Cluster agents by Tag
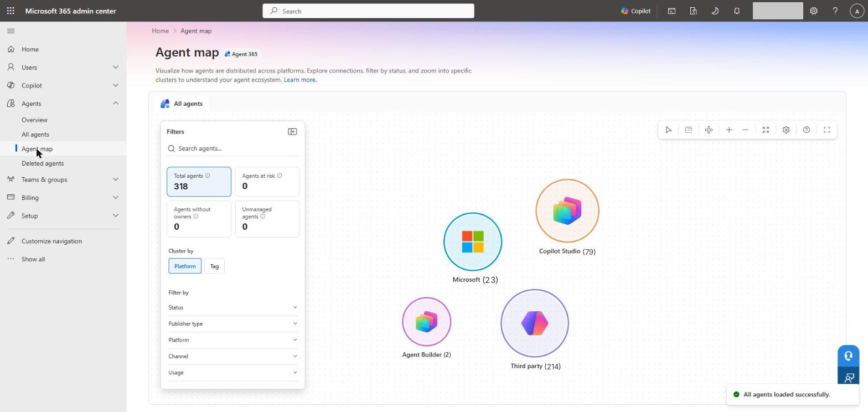The image size is (868, 412). coord(214,266)
